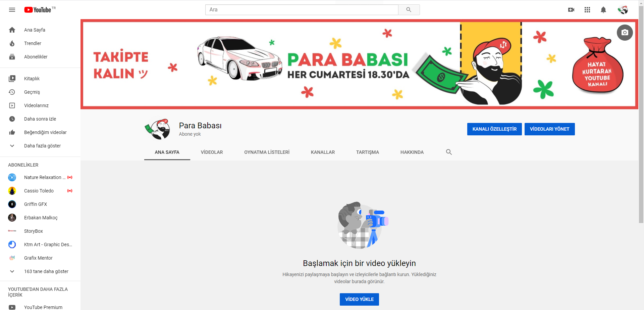
Task: Open the Abonelikler sidebar link
Action: click(x=40, y=57)
